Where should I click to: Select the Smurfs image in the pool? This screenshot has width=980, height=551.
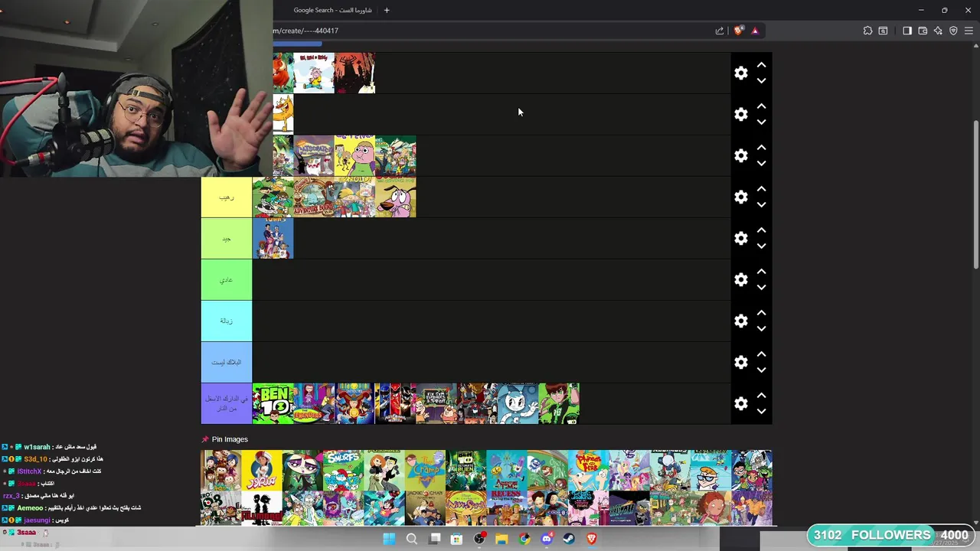click(x=343, y=470)
